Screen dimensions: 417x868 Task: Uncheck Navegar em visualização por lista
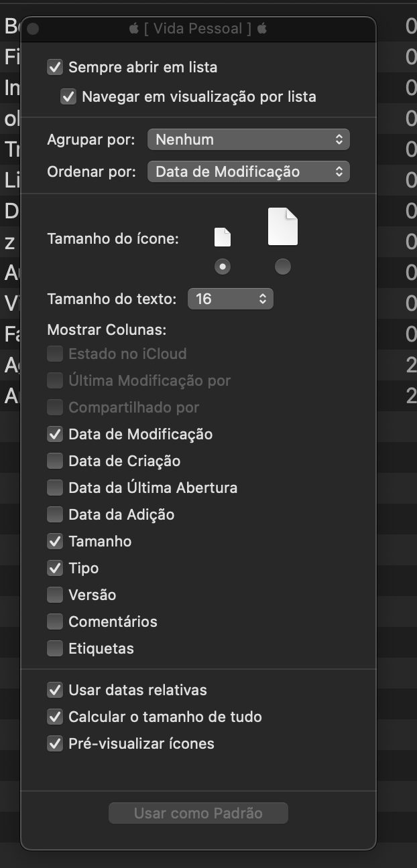68,96
